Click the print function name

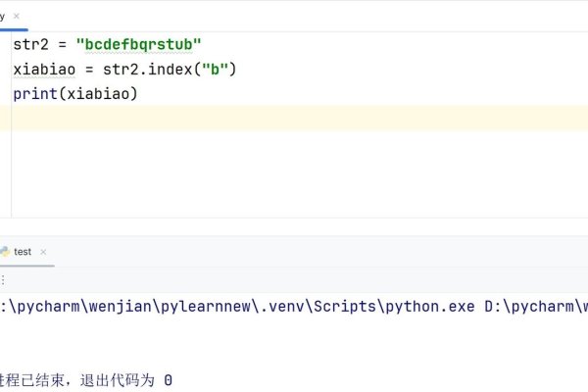(x=34, y=94)
